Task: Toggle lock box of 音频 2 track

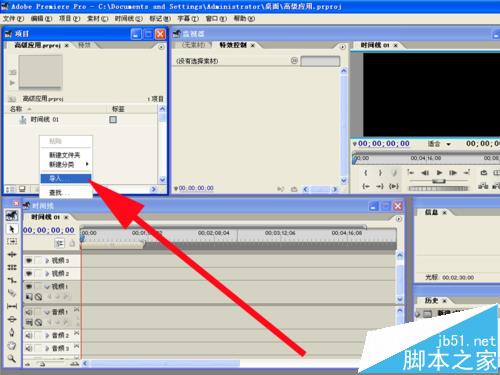Action: [x=39, y=335]
